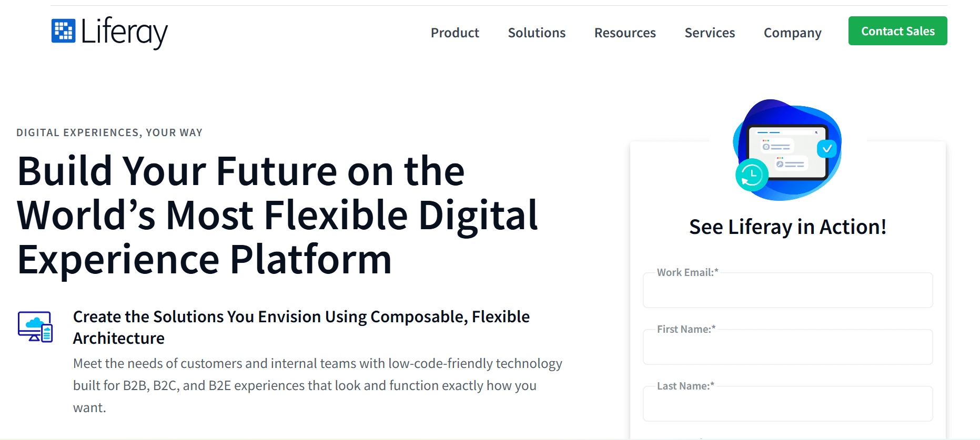This screenshot has width=980, height=440.
Task: Open the Product menu
Action: (454, 33)
